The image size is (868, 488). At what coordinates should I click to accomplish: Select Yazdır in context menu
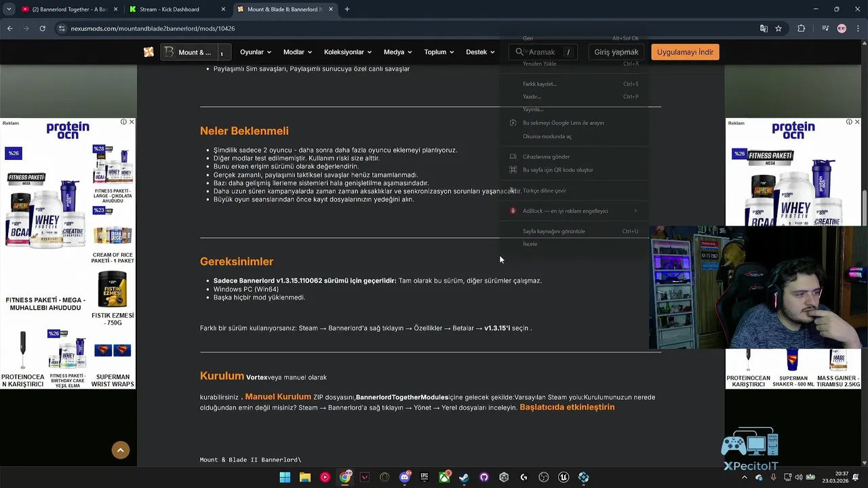(575, 97)
